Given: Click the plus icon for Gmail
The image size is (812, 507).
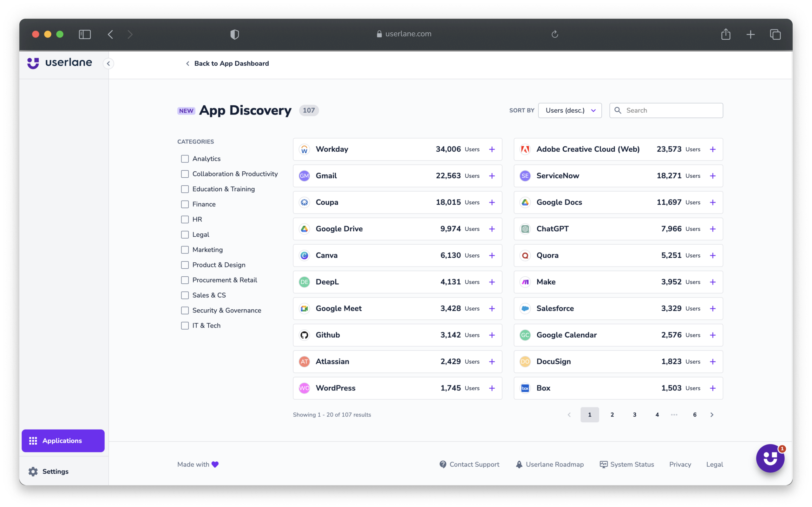Looking at the screenshot, I should coord(492,176).
